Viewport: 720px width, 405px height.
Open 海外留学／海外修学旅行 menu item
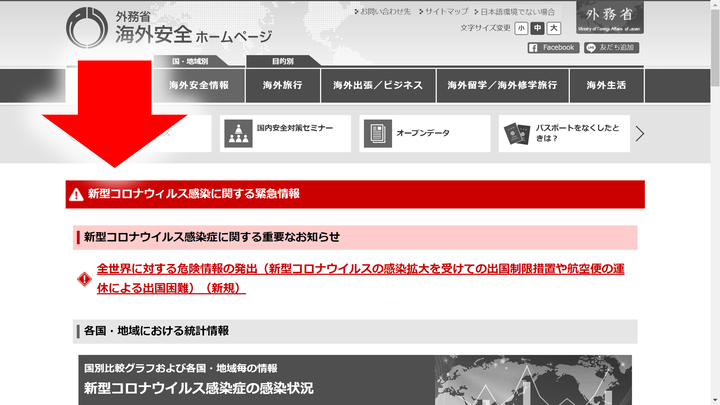coord(502,85)
